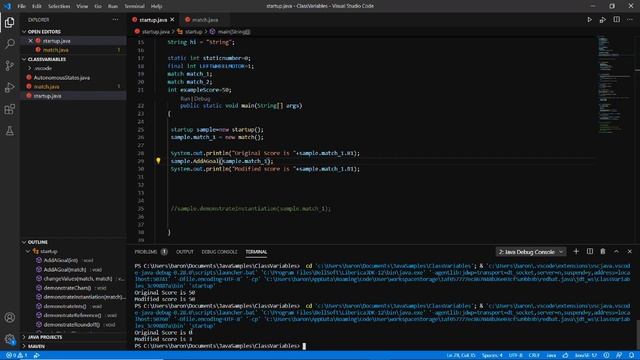Kill the terminal with trash icon
Screen dimensions: 640x360
click(603, 251)
